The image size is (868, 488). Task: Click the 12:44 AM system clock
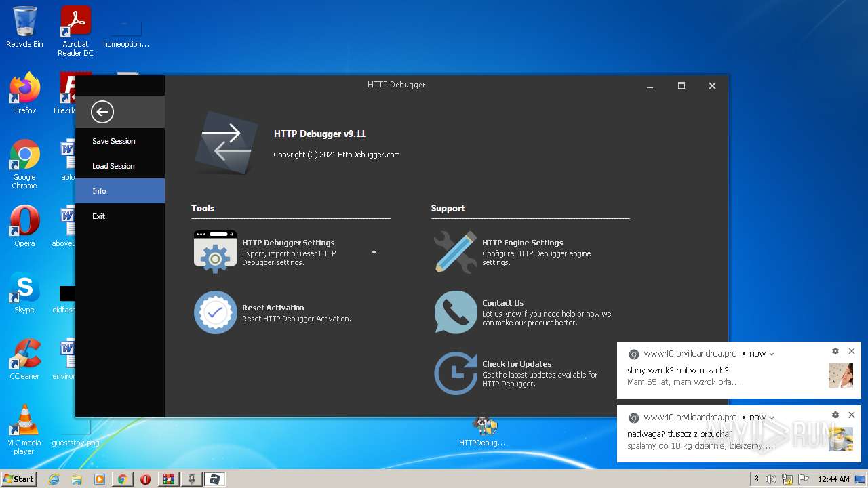point(833,479)
